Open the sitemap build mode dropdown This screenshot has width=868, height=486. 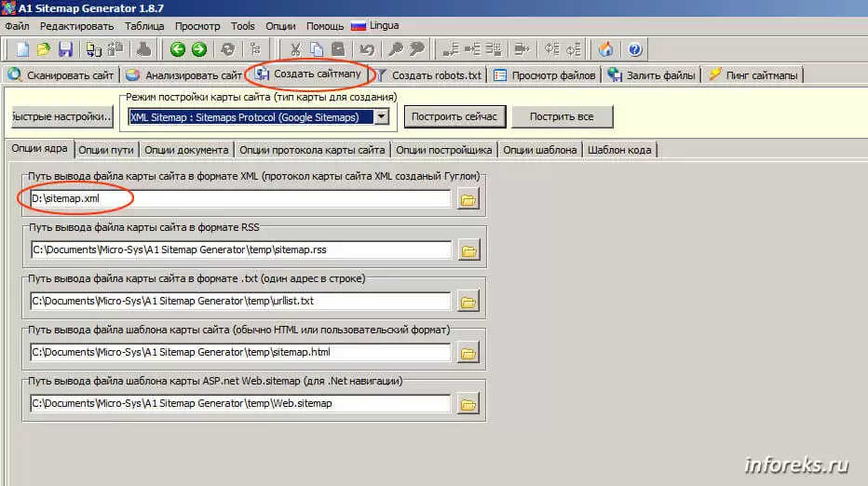(x=381, y=116)
